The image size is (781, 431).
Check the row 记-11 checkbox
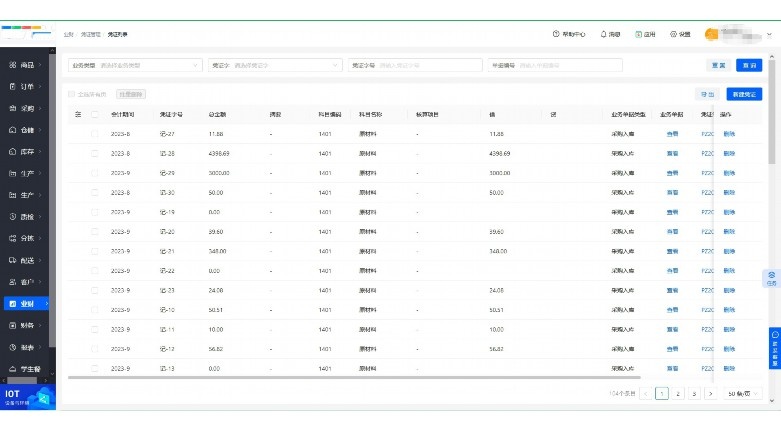click(x=95, y=329)
